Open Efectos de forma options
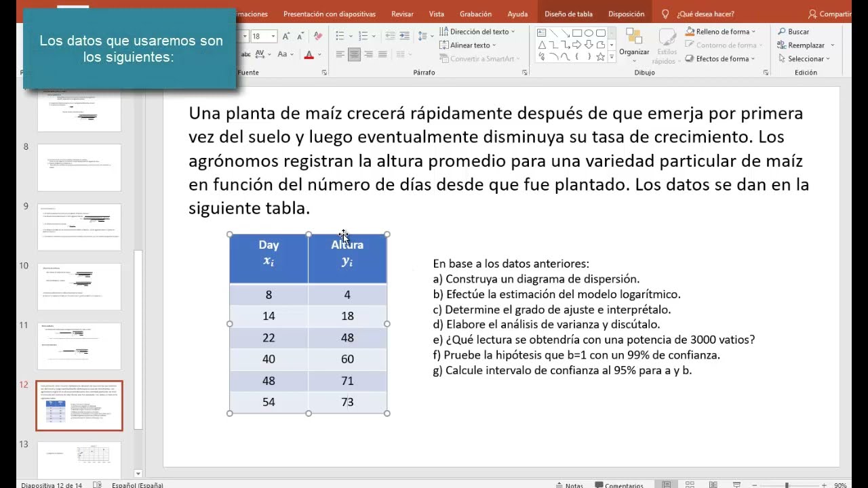Screen dimensions: 868x488 pyautogui.click(x=721, y=59)
